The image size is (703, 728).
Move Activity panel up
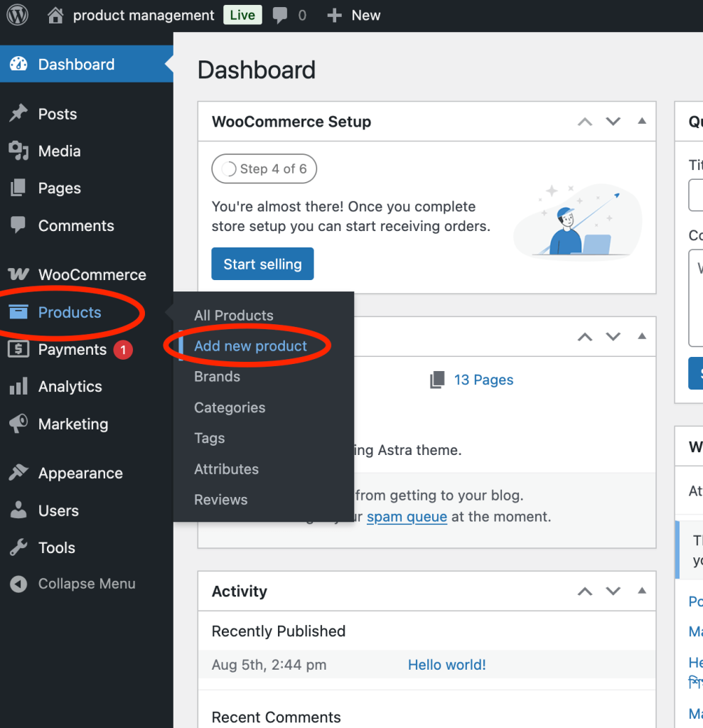click(x=585, y=591)
